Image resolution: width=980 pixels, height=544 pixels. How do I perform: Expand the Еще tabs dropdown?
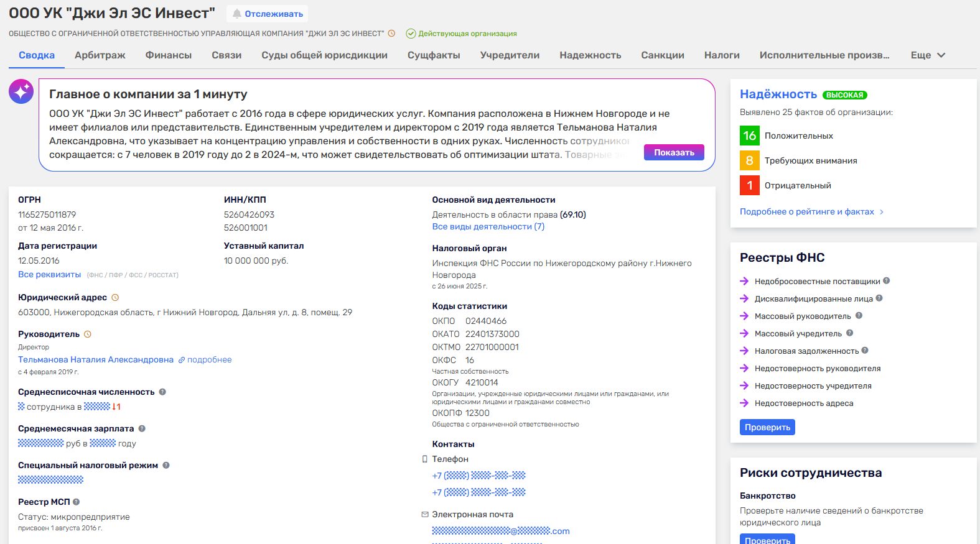click(928, 55)
